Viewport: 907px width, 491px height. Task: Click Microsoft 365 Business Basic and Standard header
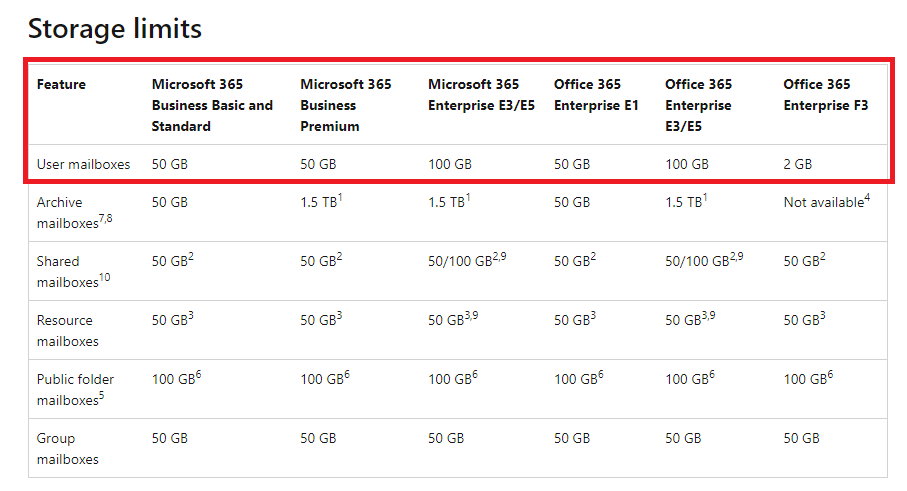[x=212, y=105]
